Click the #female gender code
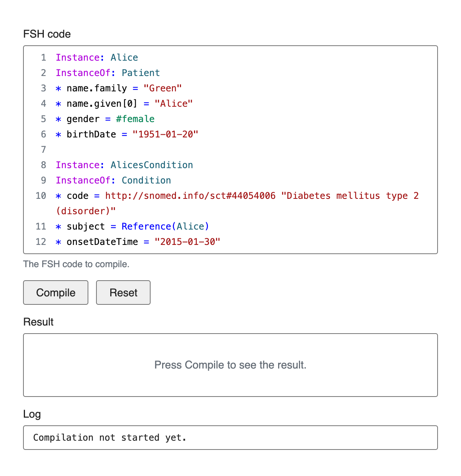461x476 pixels. 135,119
